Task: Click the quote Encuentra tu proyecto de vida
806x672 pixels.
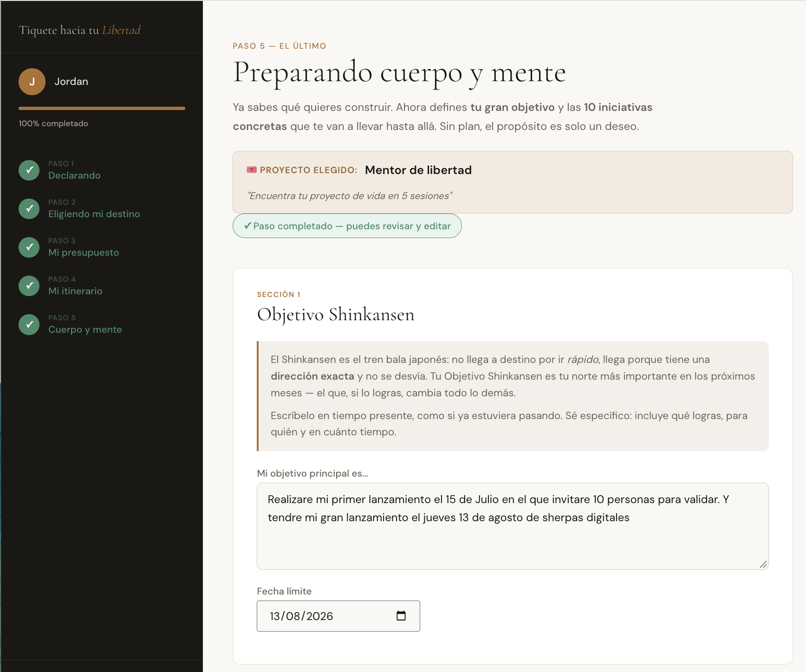Action: point(350,196)
